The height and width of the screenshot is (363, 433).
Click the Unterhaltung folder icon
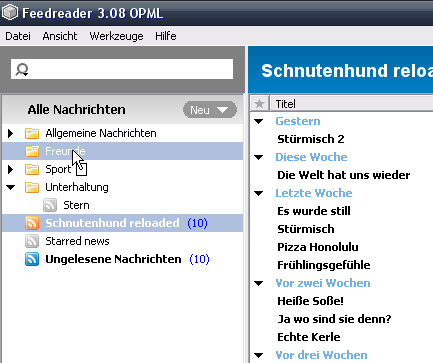tap(32, 187)
